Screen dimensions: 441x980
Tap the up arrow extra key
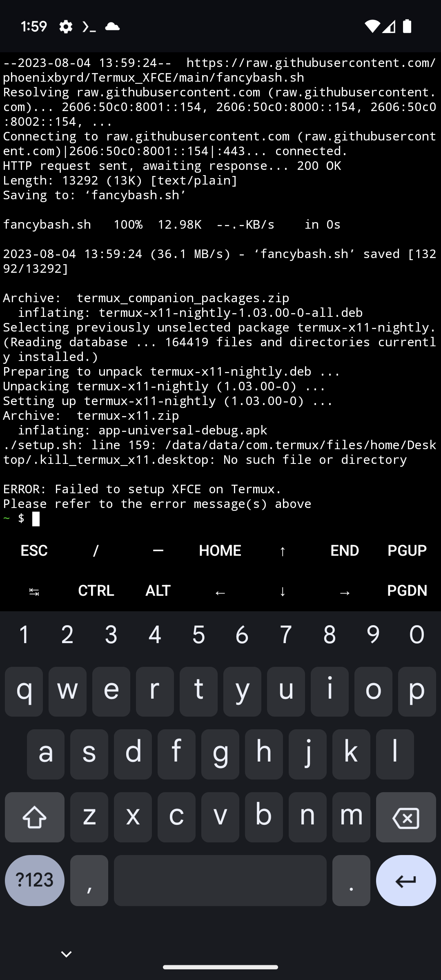[283, 551]
